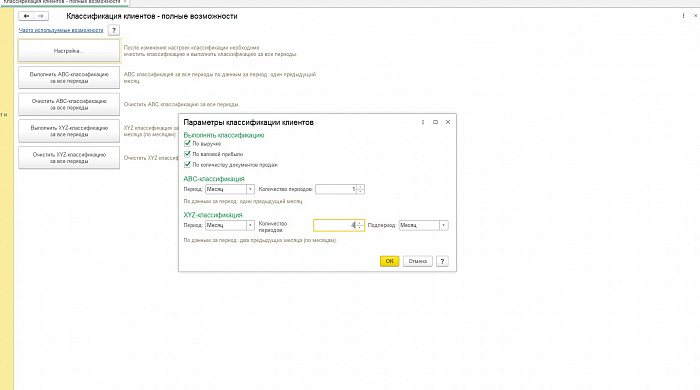Open the ABC-классификация Период dropdown
The height and width of the screenshot is (390, 700).
tap(250, 189)
